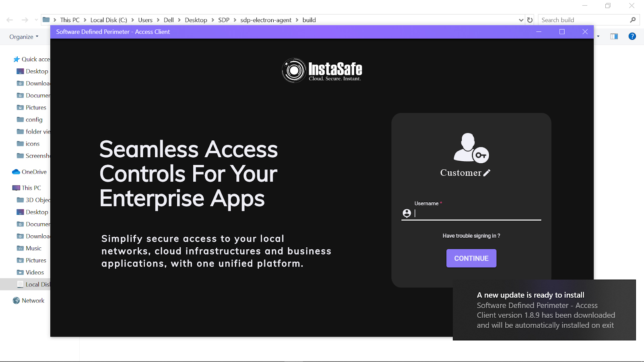This screenshot has width=644, height=362.
Task: Expand the chevron after Users breadcrumb
Action: pyautogui.click(x=158, y=20)
